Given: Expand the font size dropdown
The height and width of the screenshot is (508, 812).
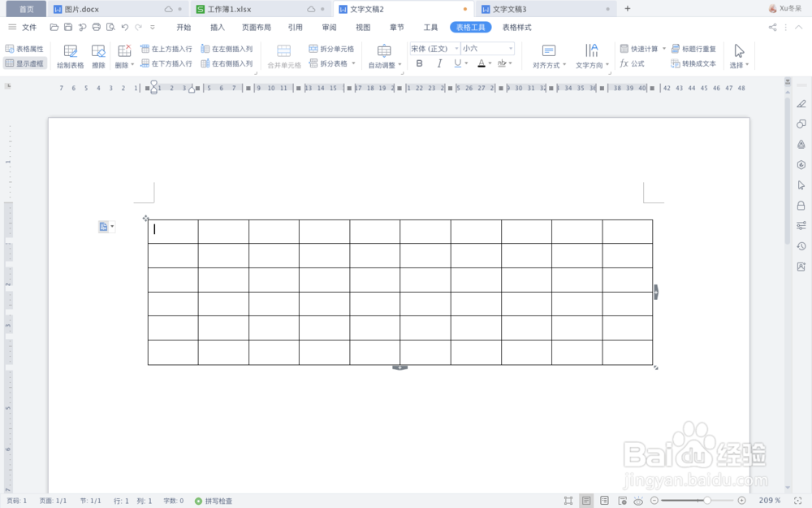Looking at the screenshot, I should (x=509, y=49).
